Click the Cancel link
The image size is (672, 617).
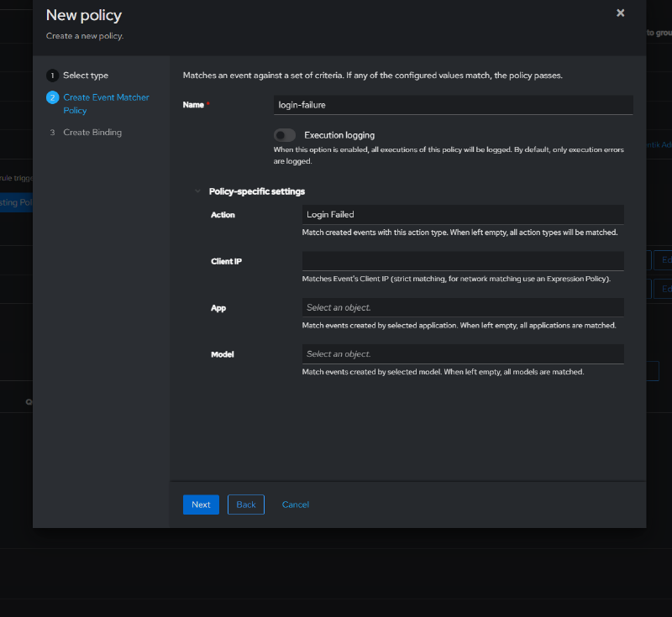pyautogui.click(x=296, y=505)
